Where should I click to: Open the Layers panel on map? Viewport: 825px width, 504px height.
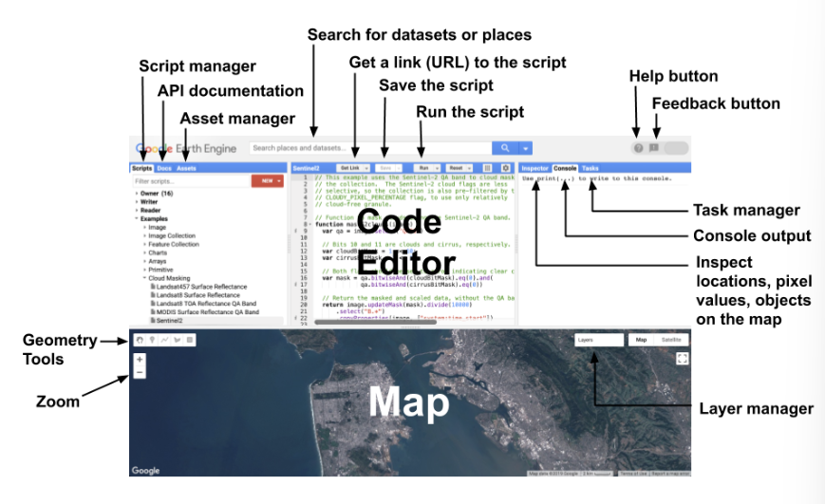point(599,340)
